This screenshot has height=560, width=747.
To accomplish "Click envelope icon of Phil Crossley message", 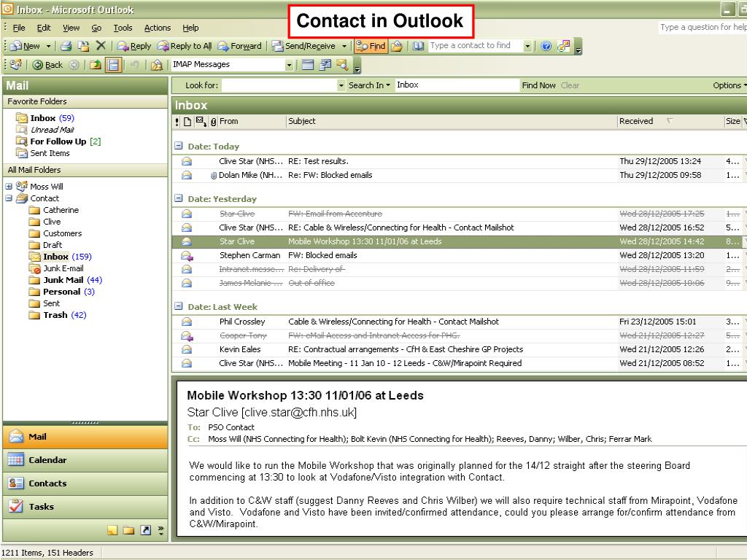I will (187, 322).
